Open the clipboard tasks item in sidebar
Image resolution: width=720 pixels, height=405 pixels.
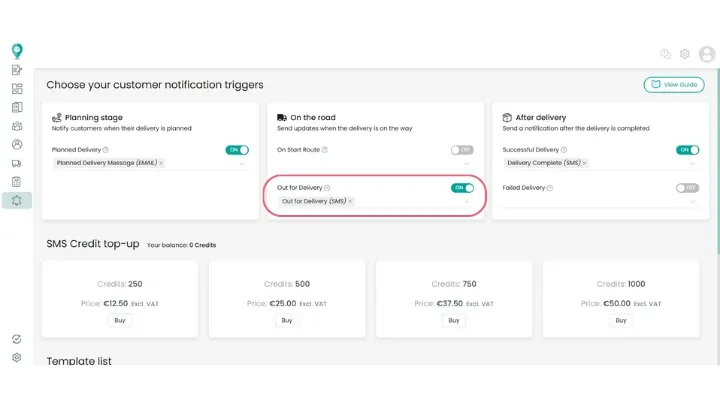point(17,181)
